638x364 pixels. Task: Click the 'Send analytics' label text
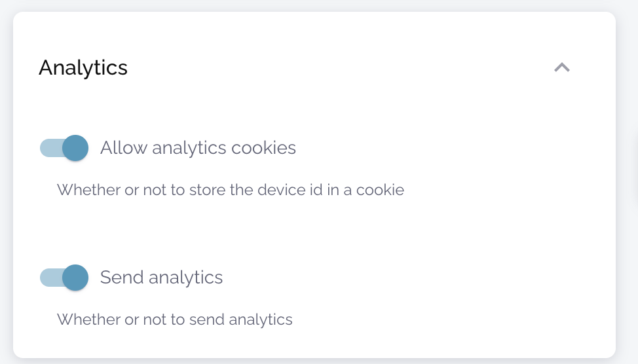[x=161, y=278]
